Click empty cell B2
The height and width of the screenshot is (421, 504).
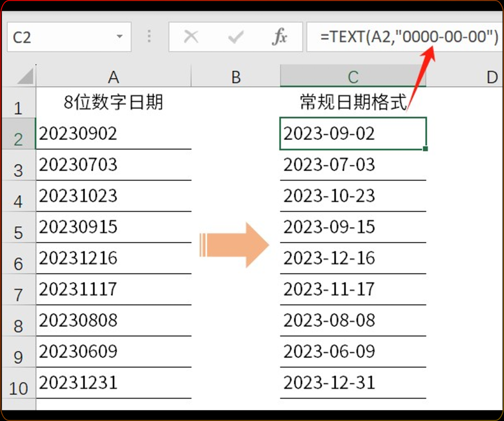[x=236, y=134]
